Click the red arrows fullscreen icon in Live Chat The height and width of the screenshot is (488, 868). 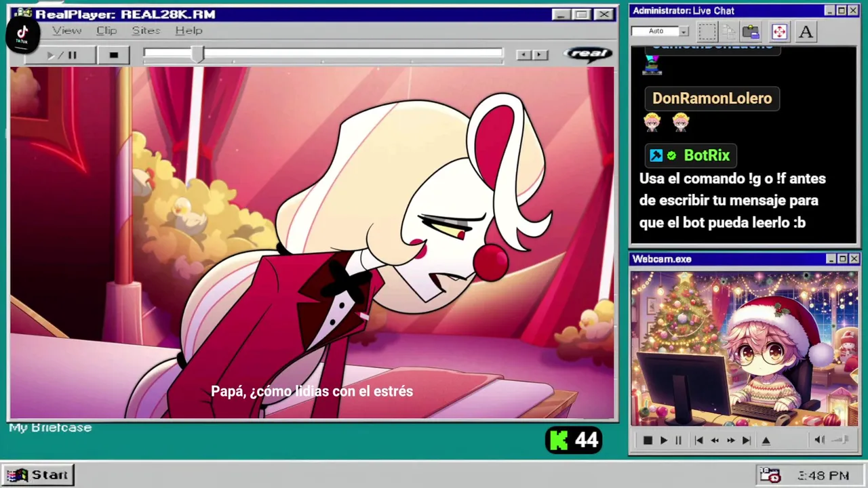[x=779, y=31]
